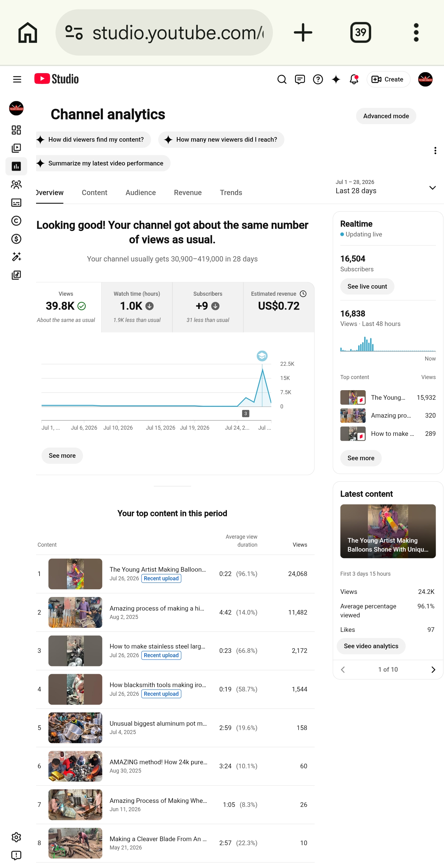Expand the Last 28 days date range dropdown

386,187
